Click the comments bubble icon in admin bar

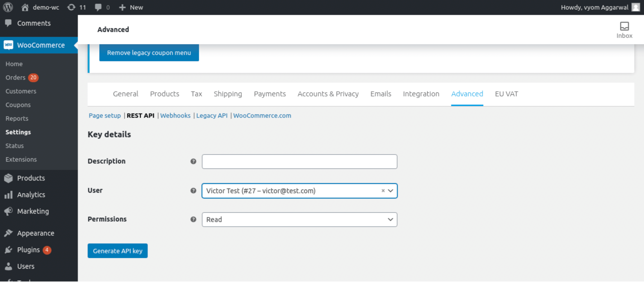tap(98, 7)
